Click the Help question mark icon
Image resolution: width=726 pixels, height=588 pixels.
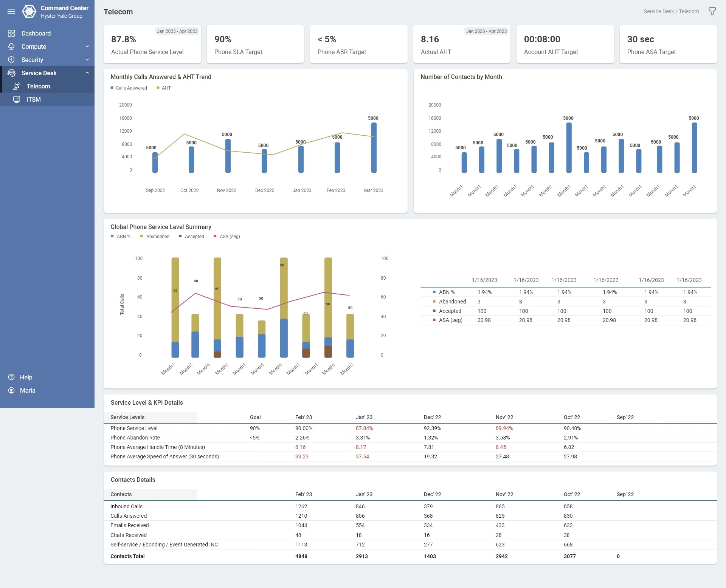pos(11,377)
